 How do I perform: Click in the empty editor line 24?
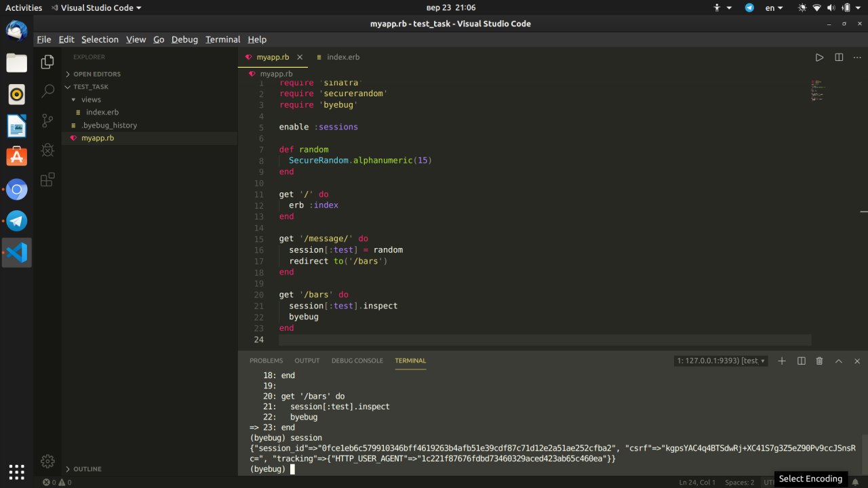pos(545,340)
